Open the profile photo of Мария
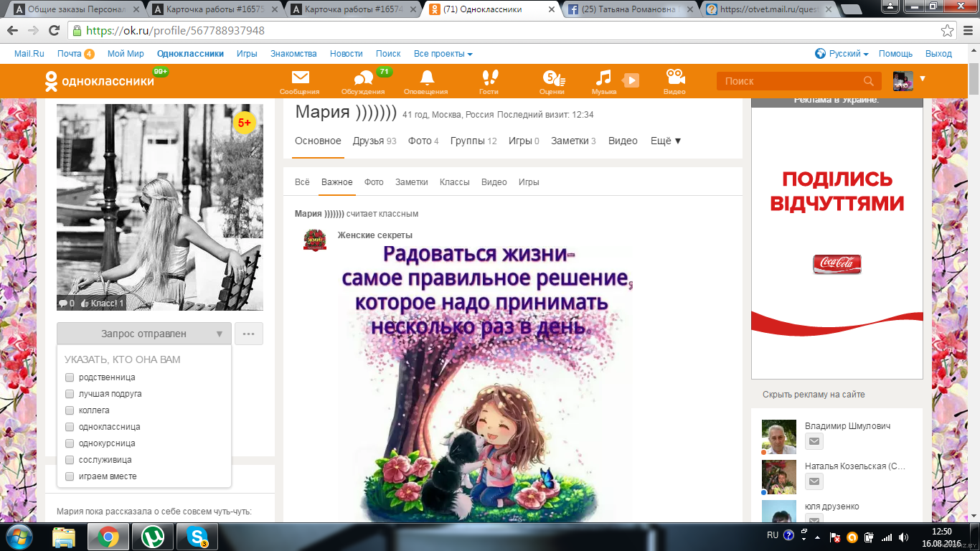The image size is (980, 551). (x=160, y=207)
